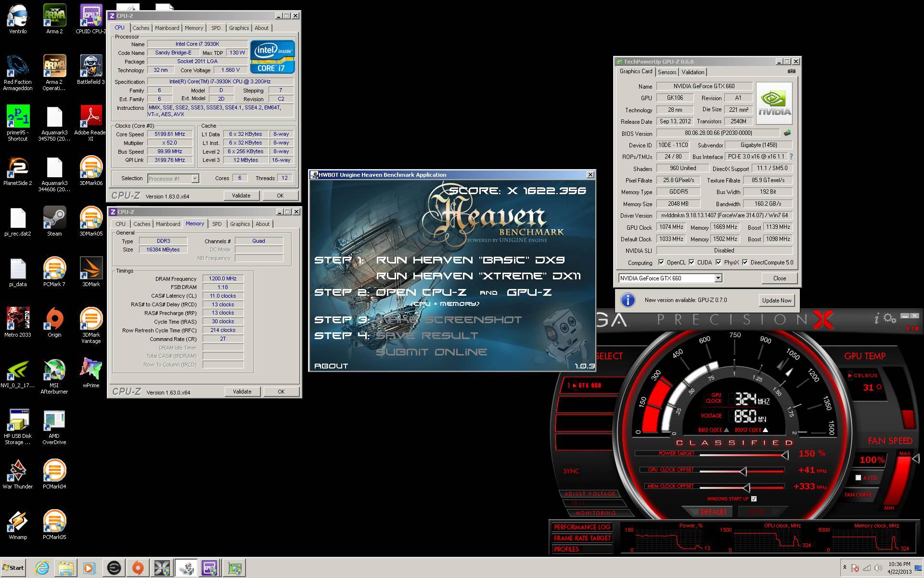The width and height of the screenshot is (924, 578).
Task: Click GPU-Z screenshot camera icon
Action: point(791,71)
